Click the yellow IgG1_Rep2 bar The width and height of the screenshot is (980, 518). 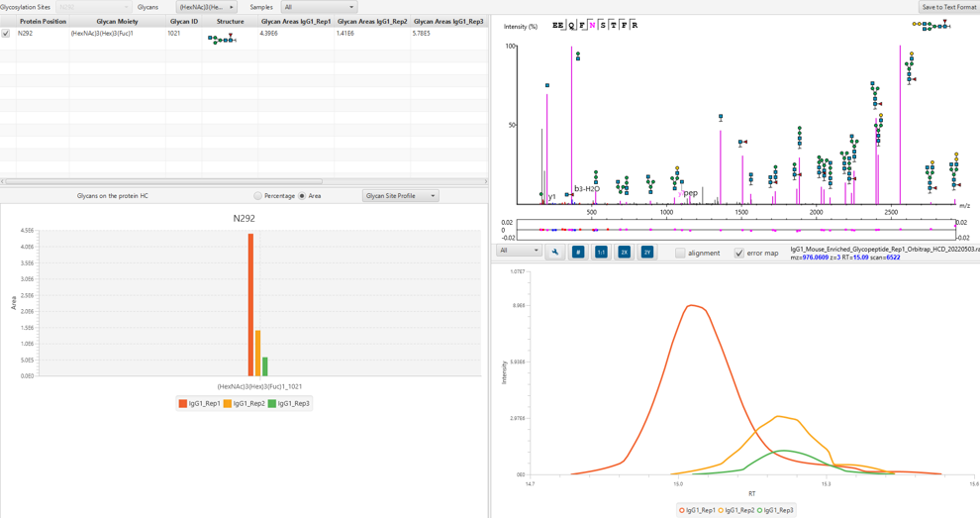258,353
